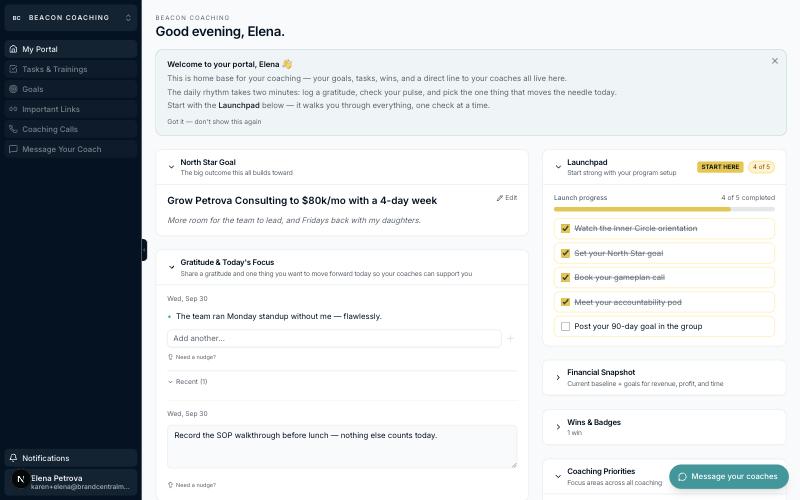This screenshot has width=800, height=500.
Task: Click the North Star goal headline text
Action: tap(302, 201)
